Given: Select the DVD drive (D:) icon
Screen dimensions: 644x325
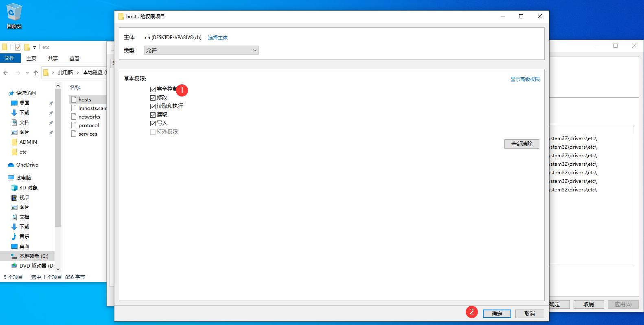Looking at the screenshot, I should [x=14, y=266].
